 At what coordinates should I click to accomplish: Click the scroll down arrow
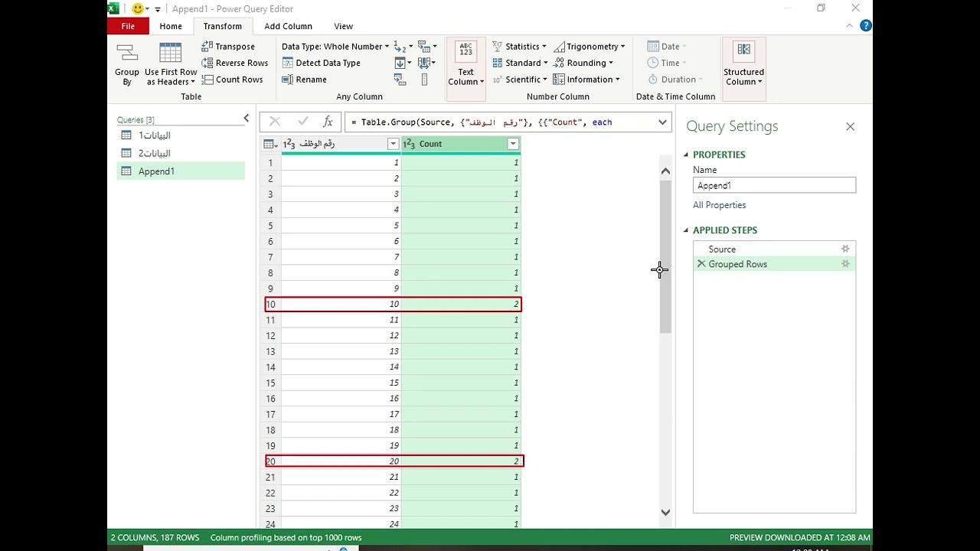665,513
